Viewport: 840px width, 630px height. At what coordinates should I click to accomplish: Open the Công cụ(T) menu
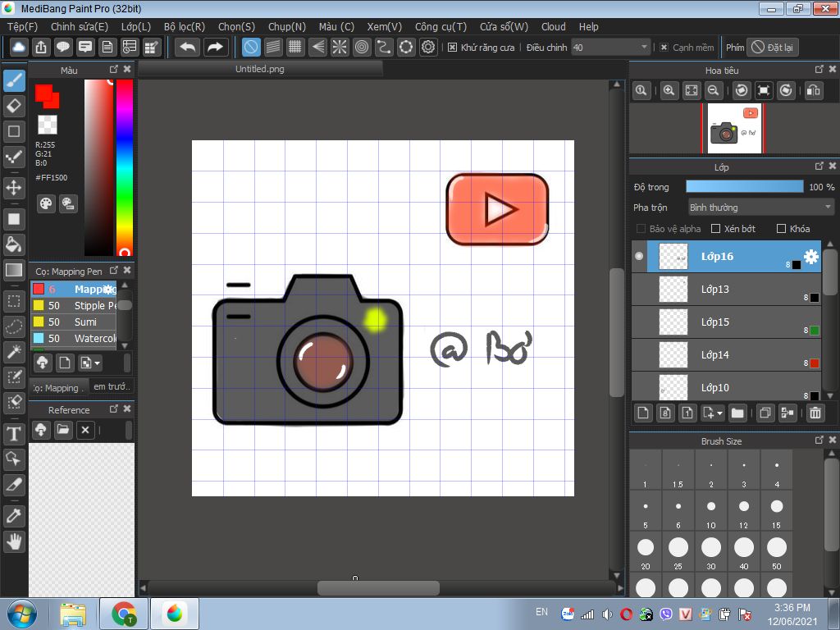click(x=441, y=27)
